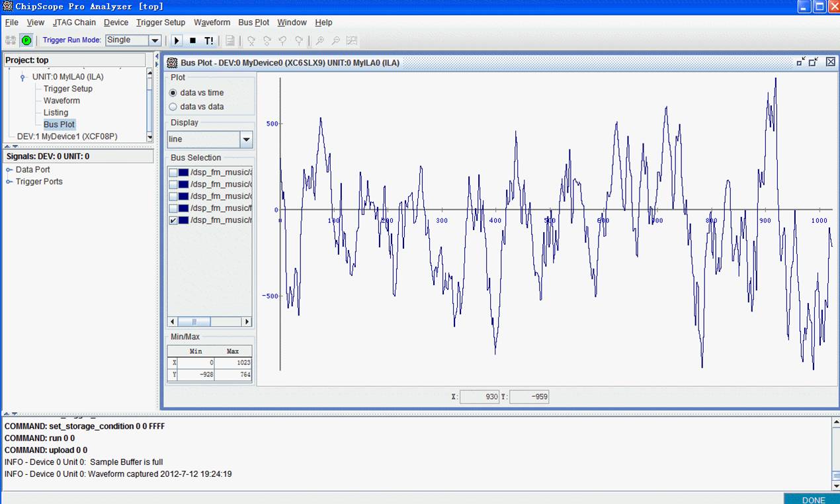The width and height of the screenshot is (840, 504).
Task: Click the green JTAG chain status icon
Action: tap(26, 40)
